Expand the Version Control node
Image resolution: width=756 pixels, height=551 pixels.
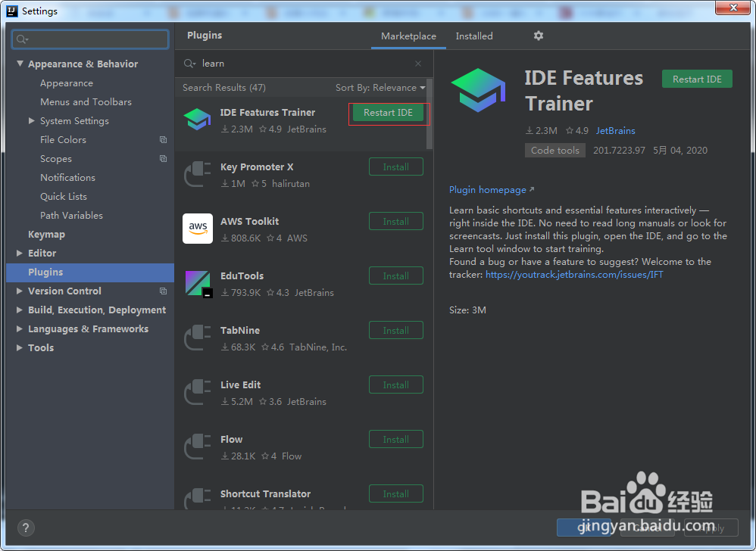point(19,291)
